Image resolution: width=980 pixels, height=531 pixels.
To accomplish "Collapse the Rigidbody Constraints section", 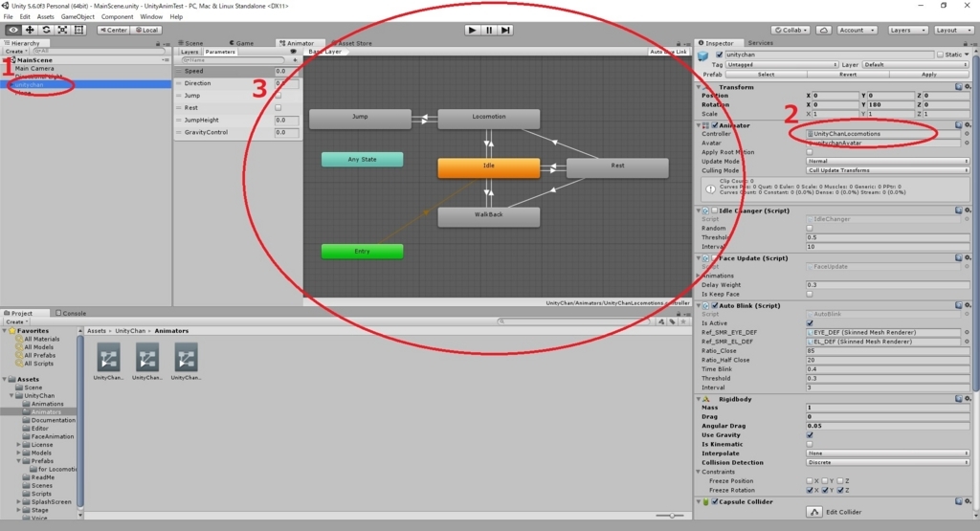I will point(699,472).
